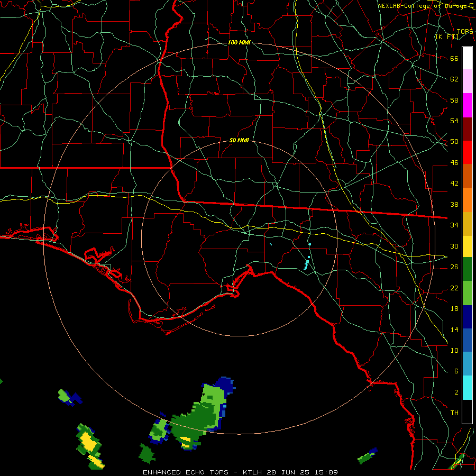The height and width of the screenshot is (476, 476).
Task: Click the yellow band near 30
Action: coord(467,246)
